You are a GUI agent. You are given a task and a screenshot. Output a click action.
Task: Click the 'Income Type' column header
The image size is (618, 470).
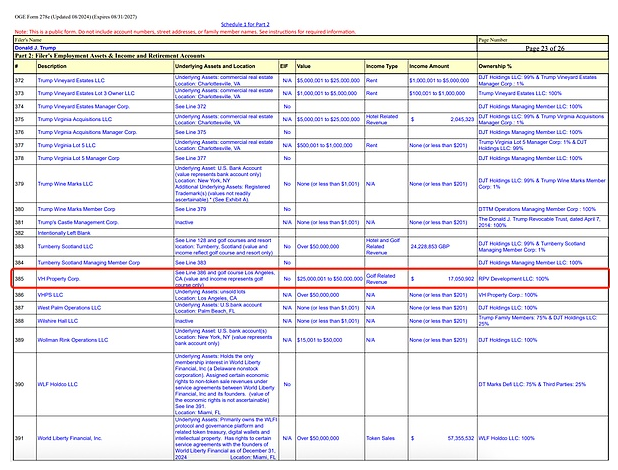coord(382,66)
